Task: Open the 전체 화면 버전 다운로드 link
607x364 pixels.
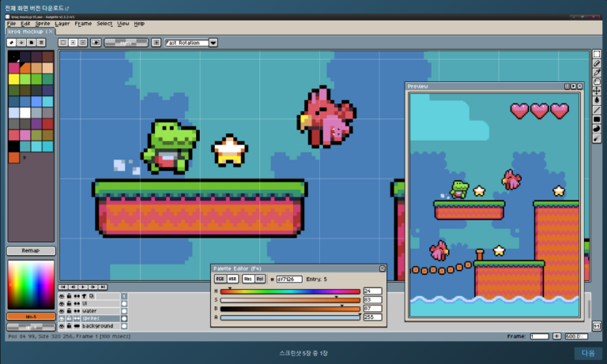Action: point(37,8)
